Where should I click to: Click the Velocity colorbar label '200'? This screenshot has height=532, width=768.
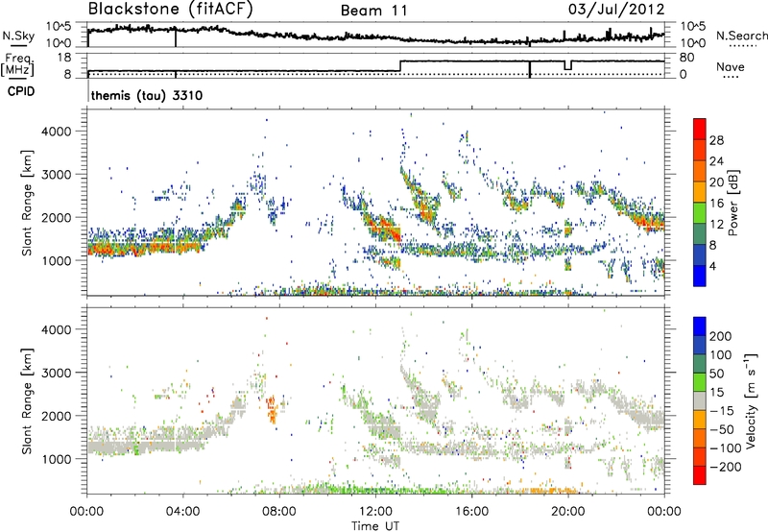pos(721,336)
